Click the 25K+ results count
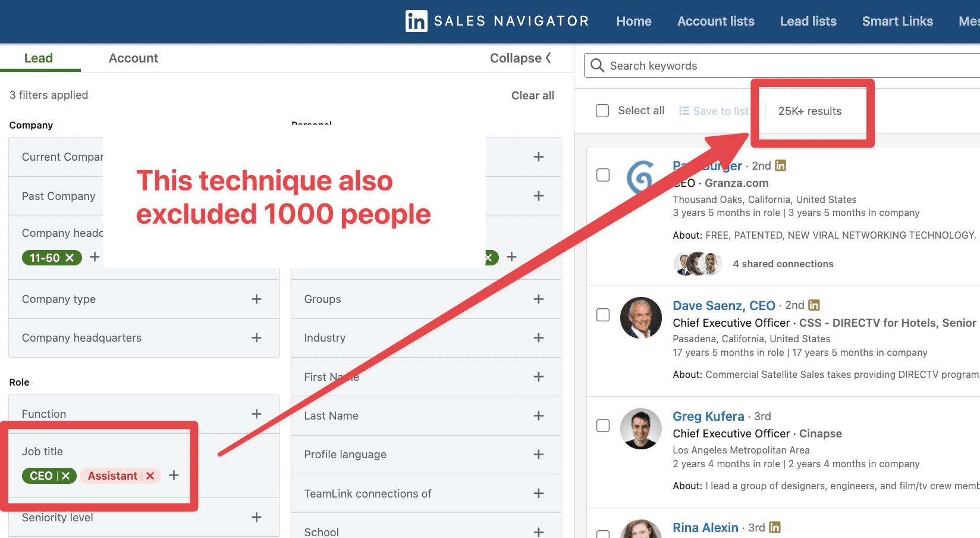This screenshot has height=538, width=980. click(x=810, y=111)
